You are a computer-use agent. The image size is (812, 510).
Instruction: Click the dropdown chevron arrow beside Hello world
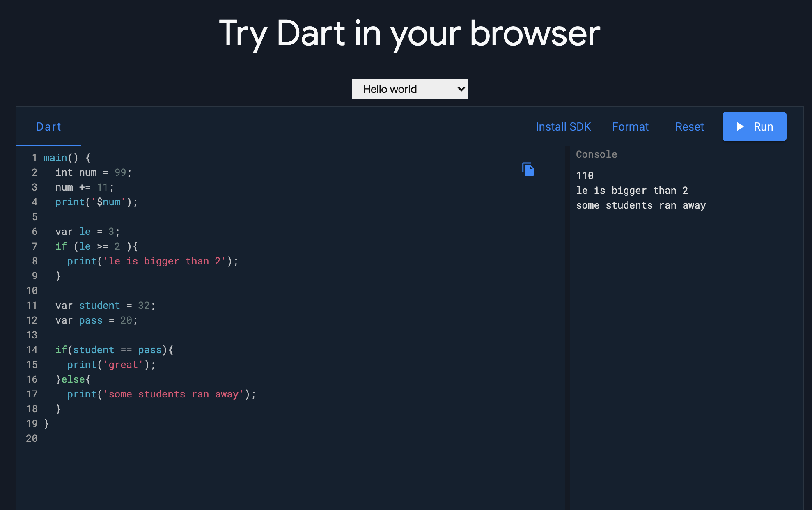coord(461,89)
